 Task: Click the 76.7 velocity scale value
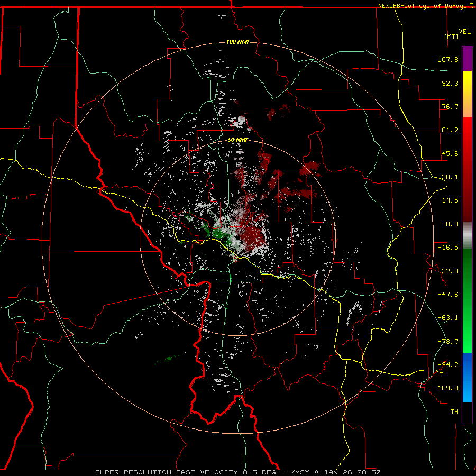(x=450, y=106)
